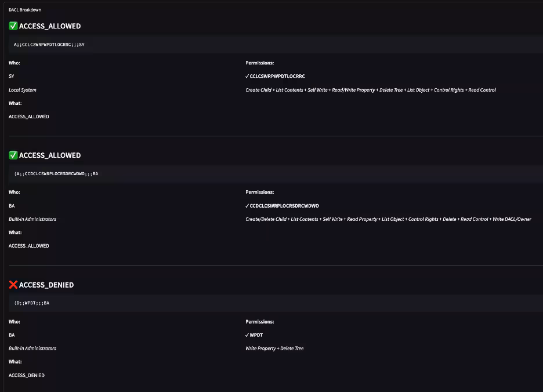Click the bold WPDT permission code
543x392 pixels.
pos(256,335)
